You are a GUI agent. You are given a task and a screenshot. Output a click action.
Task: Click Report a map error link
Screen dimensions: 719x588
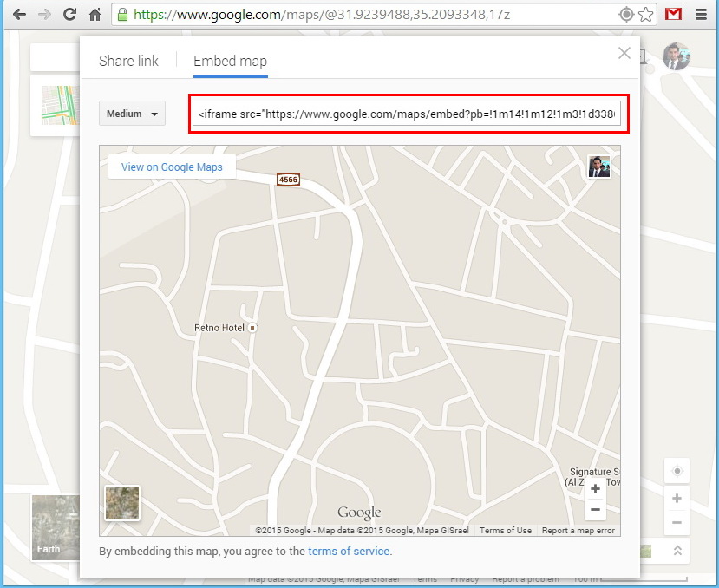point(578,530)
